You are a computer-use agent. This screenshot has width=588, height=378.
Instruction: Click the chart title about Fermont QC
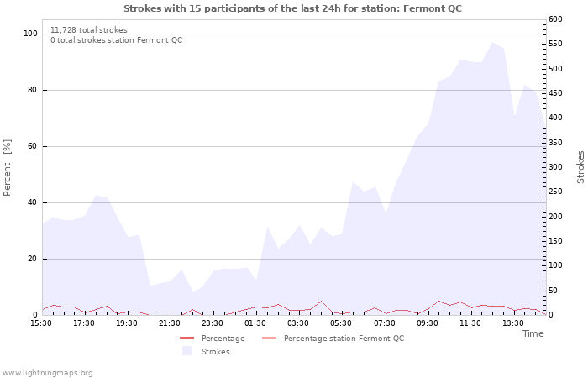pyautogui.click(x=292, y=8)
